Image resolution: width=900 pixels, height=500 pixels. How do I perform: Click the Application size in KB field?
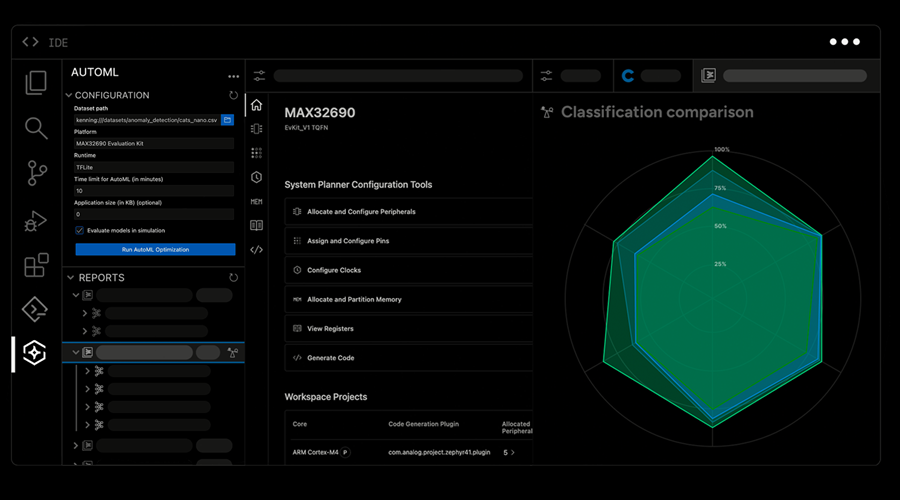[x=154, y=214]
